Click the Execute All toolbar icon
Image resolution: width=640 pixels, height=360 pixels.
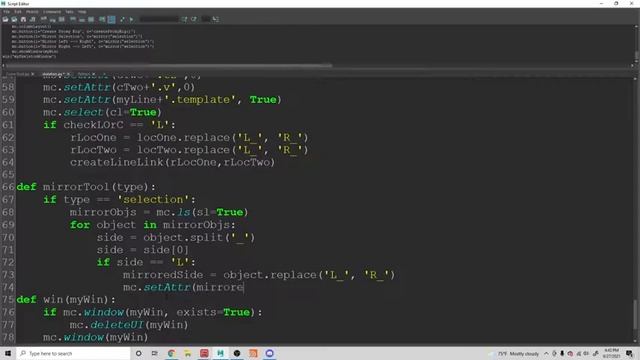[x=122, y=19]
